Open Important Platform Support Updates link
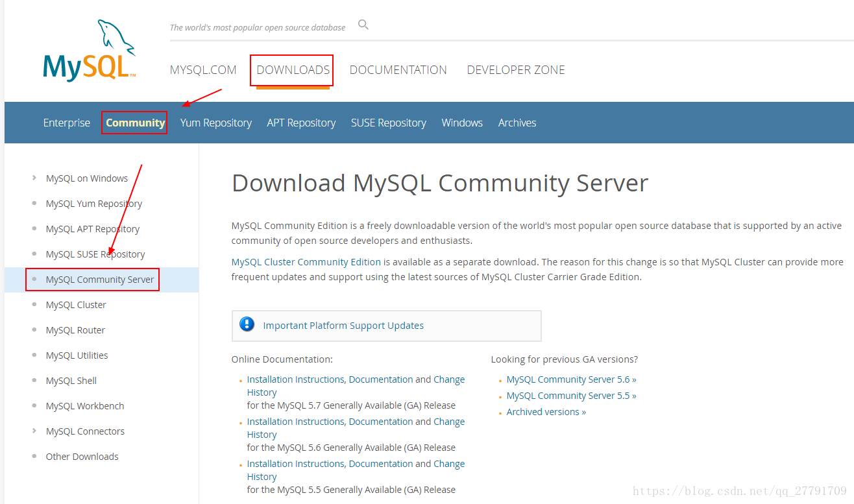Screen dimensions: 854x504 pos(343,326)
